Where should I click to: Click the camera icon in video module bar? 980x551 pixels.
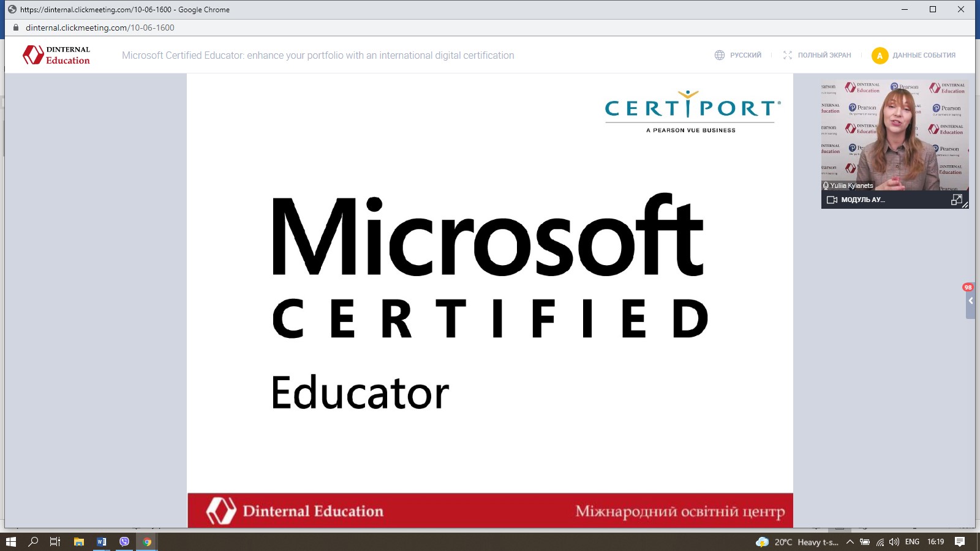coord(832,200)
